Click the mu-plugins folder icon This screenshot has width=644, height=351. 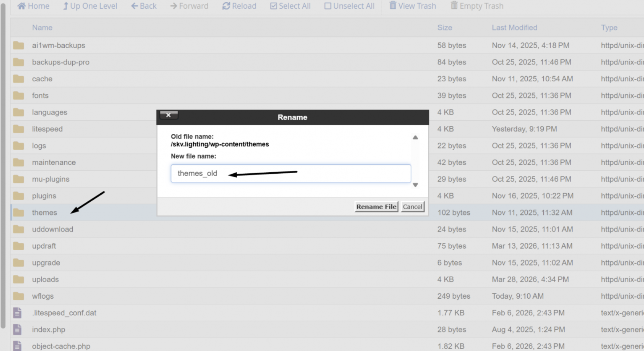pyautogui.click(x=19, y=179)
